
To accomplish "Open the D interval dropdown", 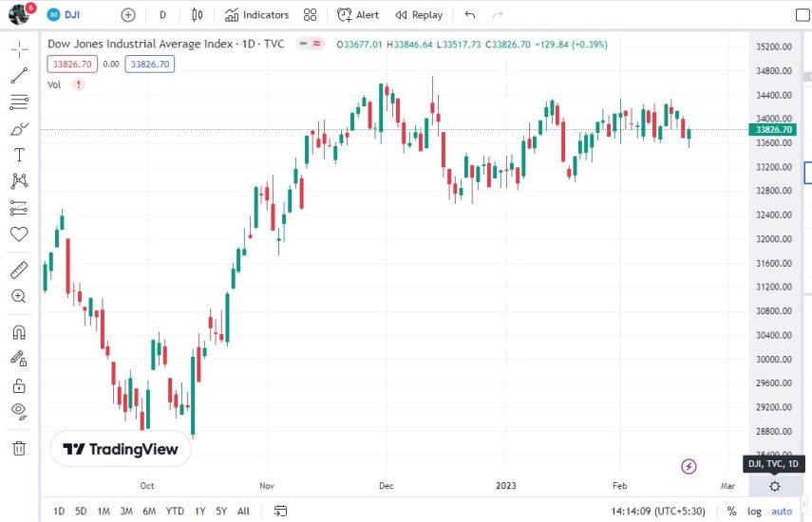I will pyautogui.click(x=162, y=15).
